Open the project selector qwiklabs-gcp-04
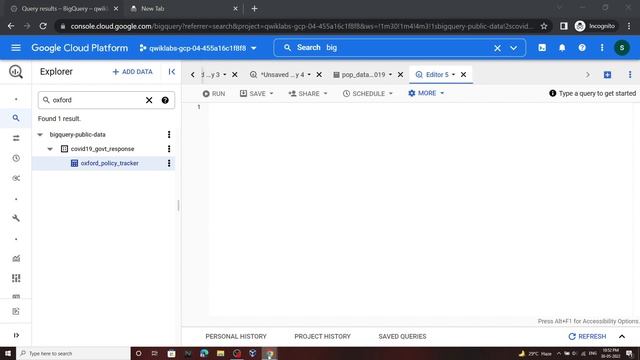The image size is (640, 360). coord(198,48)
